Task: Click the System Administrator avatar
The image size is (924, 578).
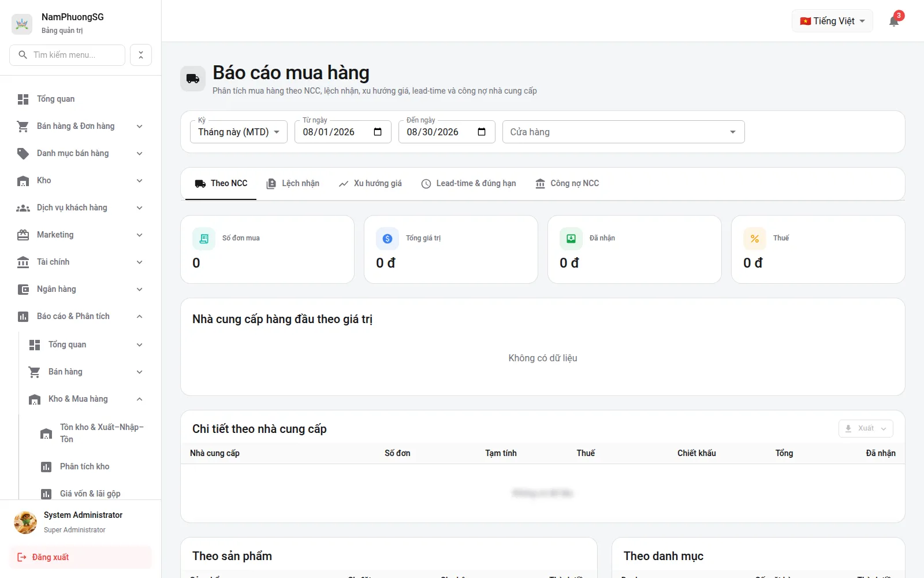Action: (x=25, y=522)
